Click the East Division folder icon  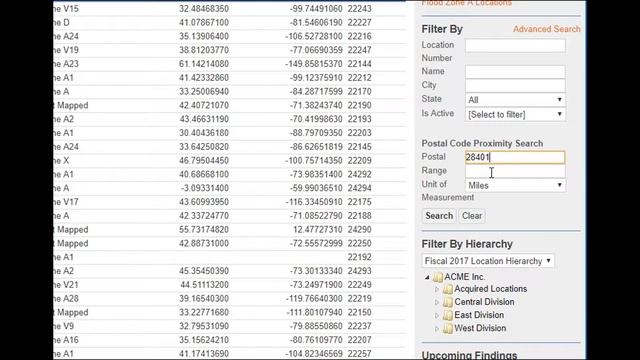(x=448, y=315)
